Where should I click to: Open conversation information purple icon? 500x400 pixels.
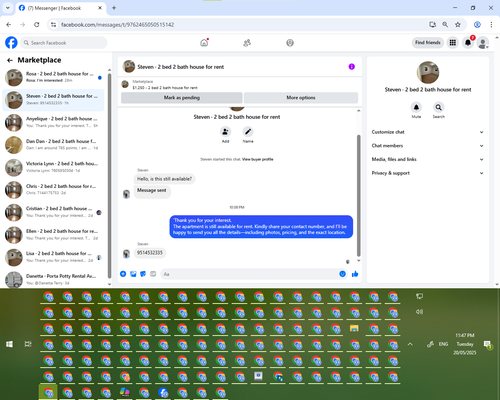(352, 67)
